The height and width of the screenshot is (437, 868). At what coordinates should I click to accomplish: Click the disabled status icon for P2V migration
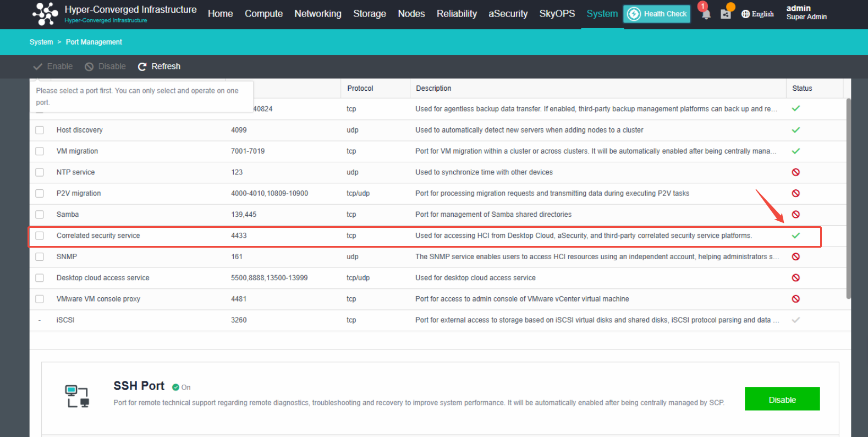[795, 193]
